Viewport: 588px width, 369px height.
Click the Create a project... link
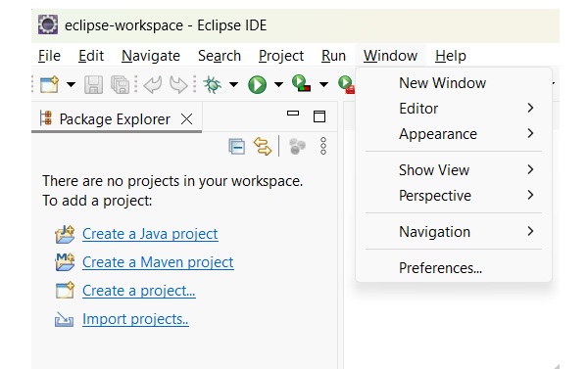pyautogui.click(x=139, y=291)
